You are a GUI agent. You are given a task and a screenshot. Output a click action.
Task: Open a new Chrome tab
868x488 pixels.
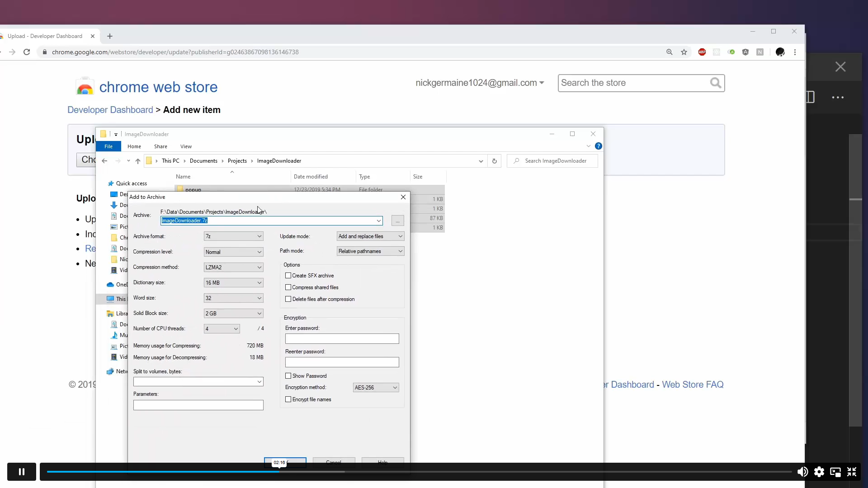tap(110, 36)
